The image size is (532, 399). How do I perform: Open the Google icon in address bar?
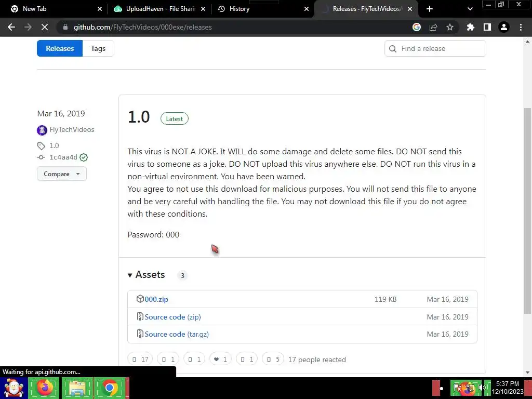(417, 27)
